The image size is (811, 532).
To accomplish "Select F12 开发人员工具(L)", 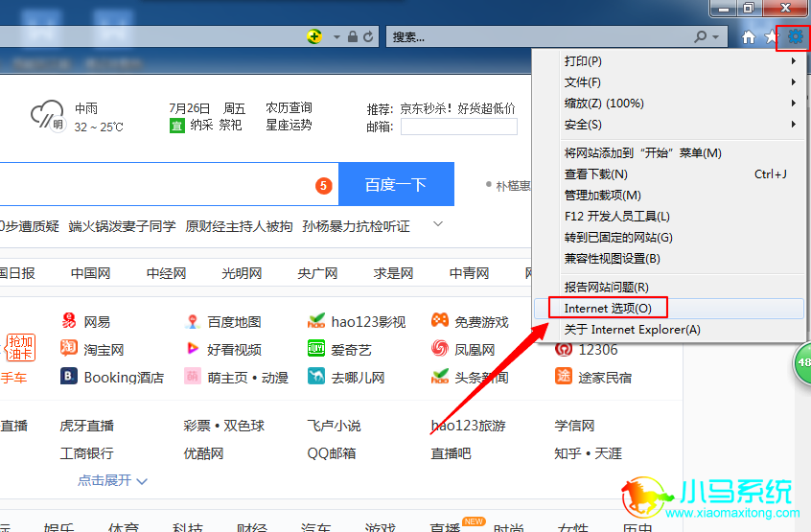I will [669, 217].
